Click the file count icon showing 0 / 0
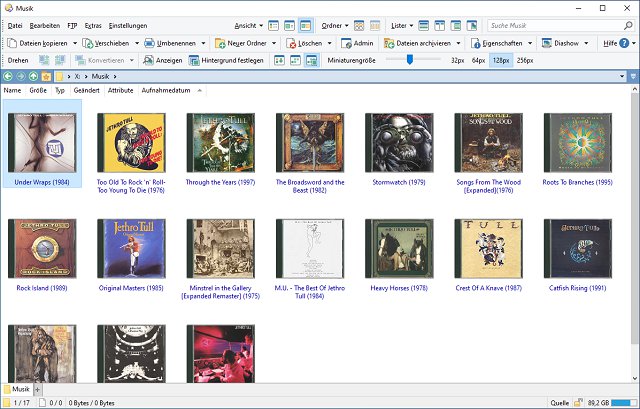The width and height of the screenshot is (640, 409). 42,403
